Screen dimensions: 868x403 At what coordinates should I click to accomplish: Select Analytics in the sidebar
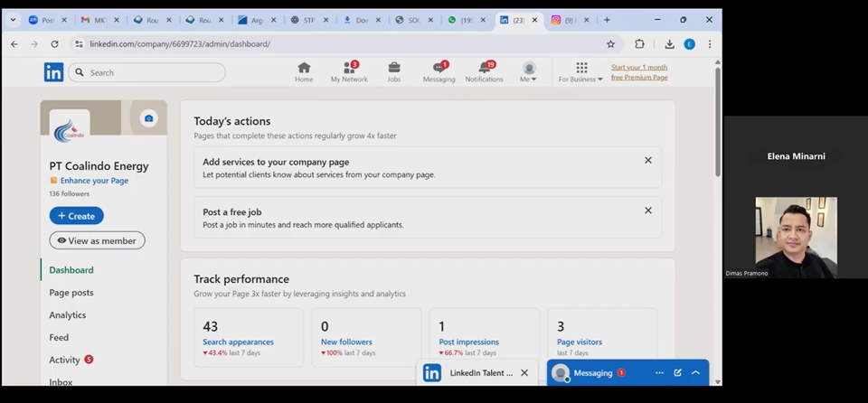(68, 315)
